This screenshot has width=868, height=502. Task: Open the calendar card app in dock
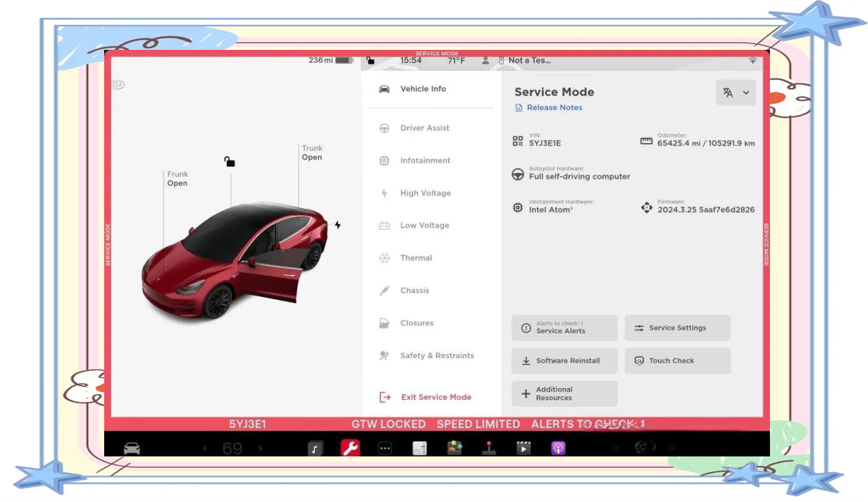point(419,449)
